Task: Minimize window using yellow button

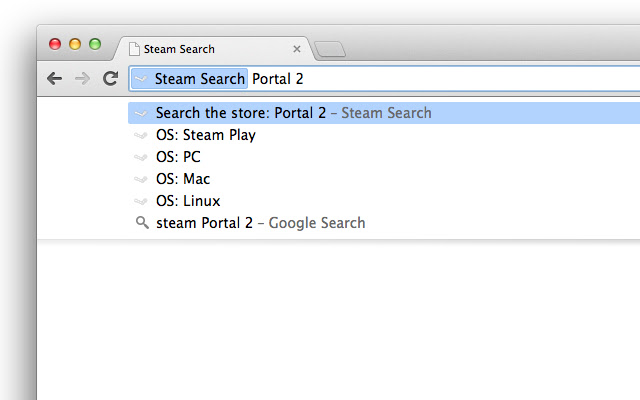Action: [75, 44]
